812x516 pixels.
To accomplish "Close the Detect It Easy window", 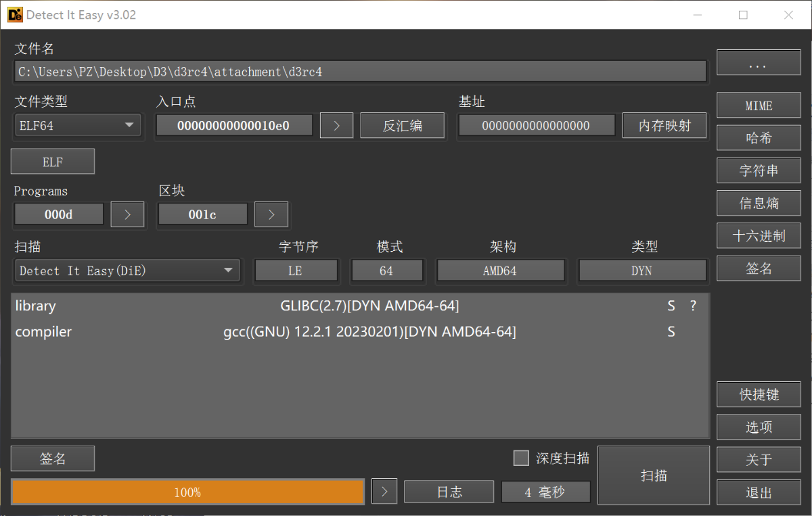I will (x=788, y=15).
